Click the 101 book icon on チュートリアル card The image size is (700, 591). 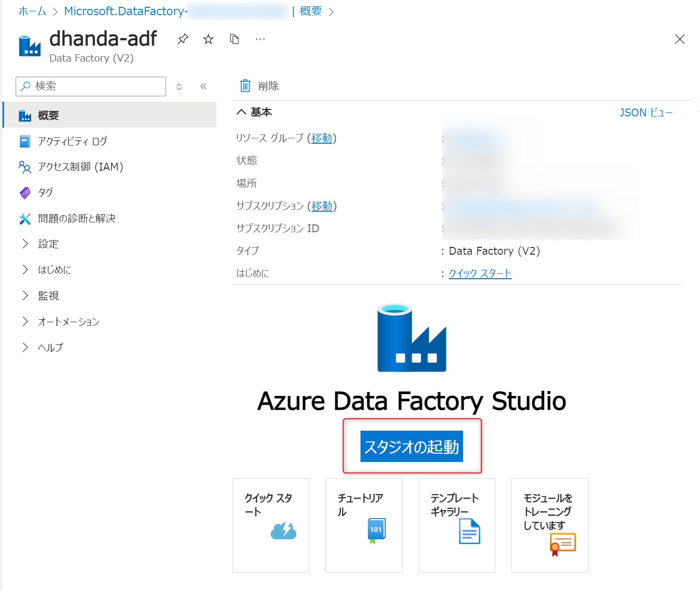pyautogui.click(x=376, y=531)
